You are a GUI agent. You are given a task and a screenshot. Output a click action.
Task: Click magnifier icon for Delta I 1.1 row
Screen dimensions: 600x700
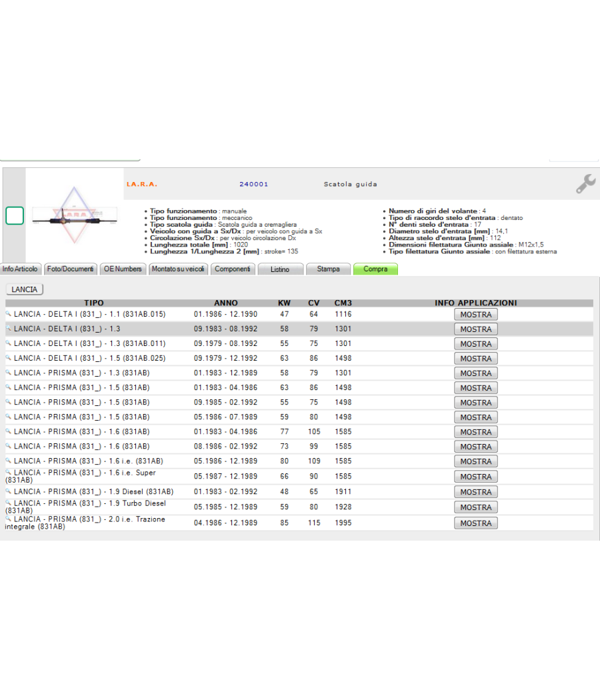(8, 313)
